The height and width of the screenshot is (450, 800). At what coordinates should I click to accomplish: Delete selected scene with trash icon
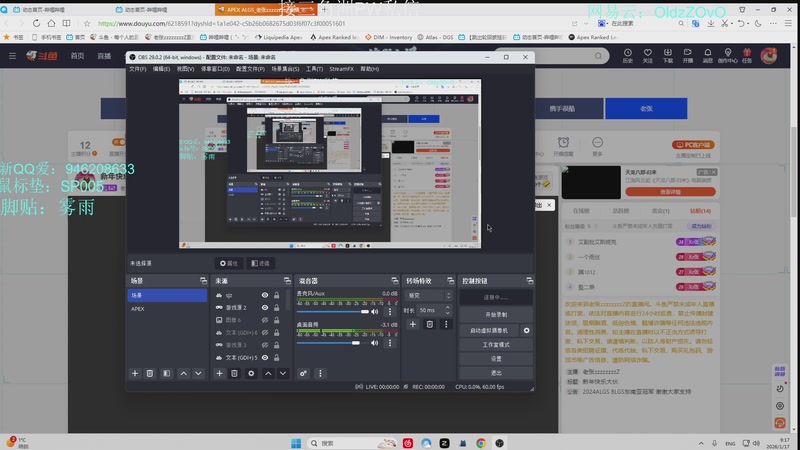(149, 373)
